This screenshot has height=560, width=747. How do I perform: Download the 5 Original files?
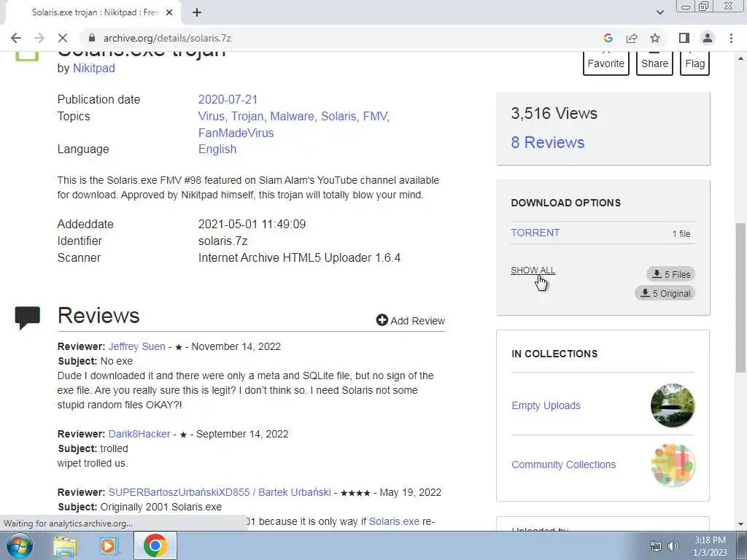coord(665,293)
